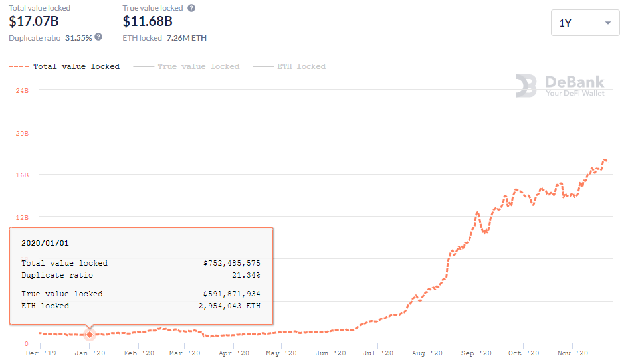Click the $11.68B true value figure
Image resolution: width=626 pixels, height=364 pixels.
click(148, 21)
